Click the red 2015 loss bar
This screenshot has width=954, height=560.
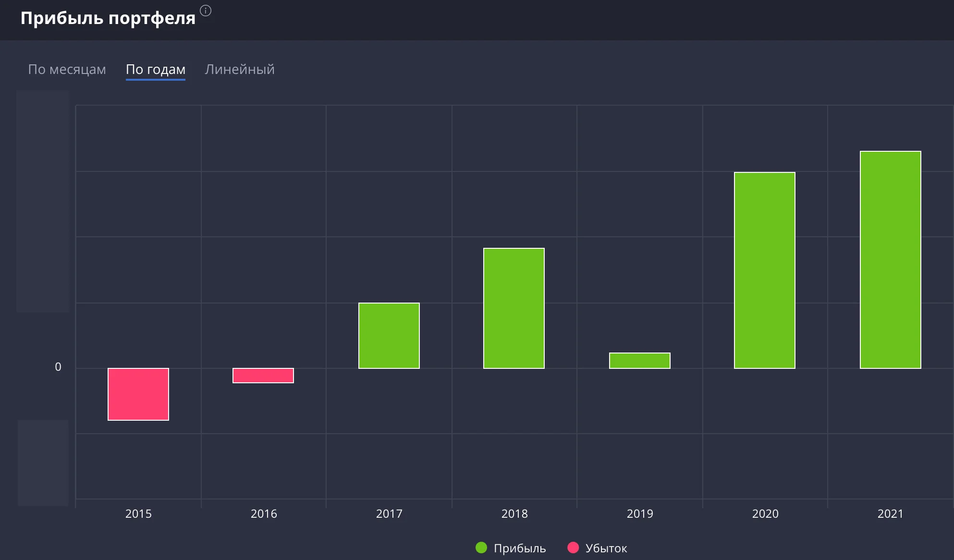(138, 394)
